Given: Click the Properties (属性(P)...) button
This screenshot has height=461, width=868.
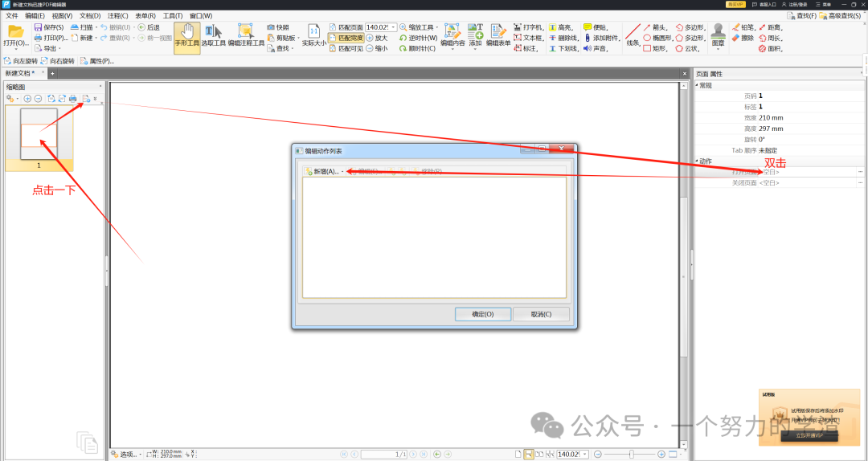Looking at the screenshot, I should pyautogui.click(x=97, y=61).
